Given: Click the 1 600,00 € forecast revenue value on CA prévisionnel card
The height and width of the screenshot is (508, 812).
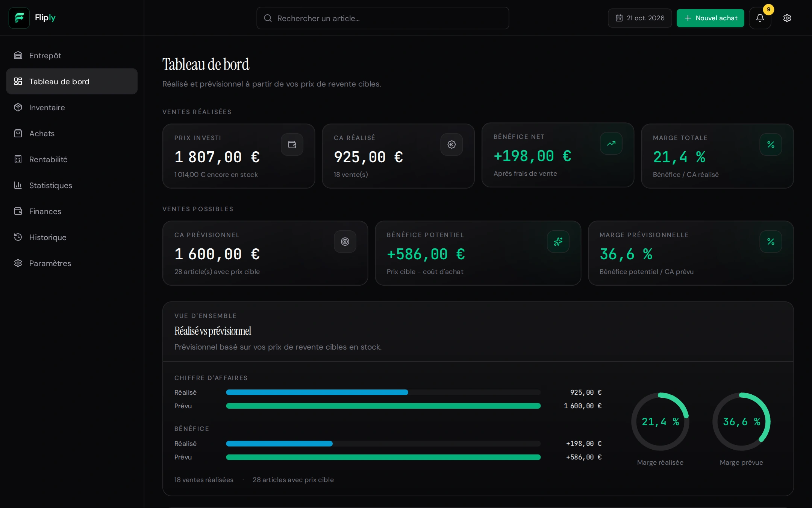Looking at the screenshot, I should tap(217, 254).
